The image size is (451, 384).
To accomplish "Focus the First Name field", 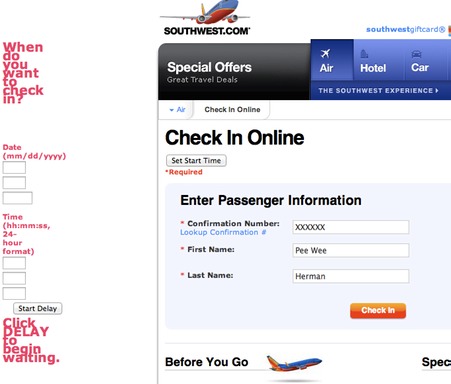I will tap(351, 250).
